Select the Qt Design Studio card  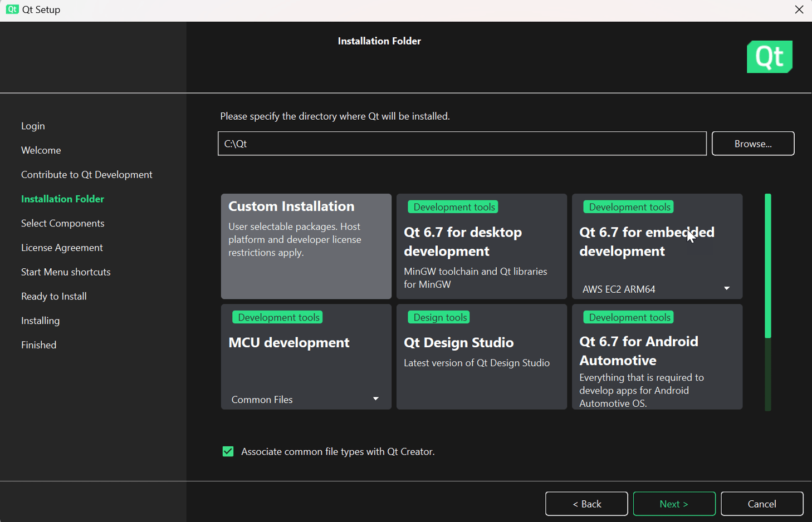481,356
